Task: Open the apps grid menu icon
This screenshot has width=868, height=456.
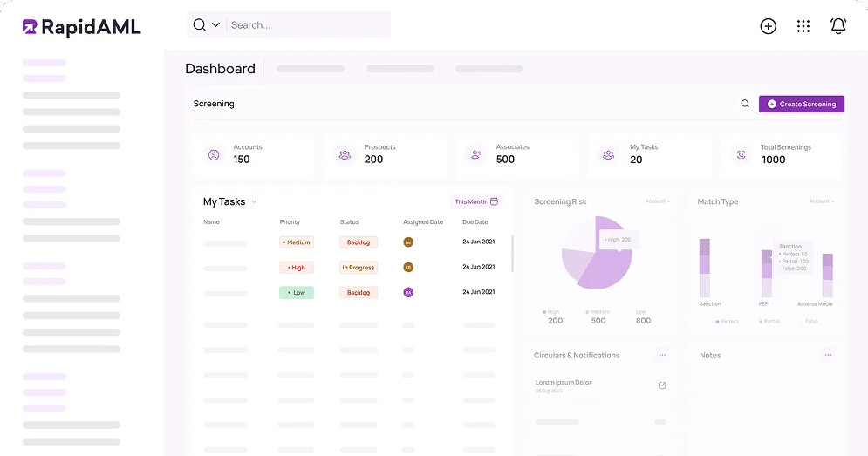Action: pyautogui.click(x=803, y=26)
